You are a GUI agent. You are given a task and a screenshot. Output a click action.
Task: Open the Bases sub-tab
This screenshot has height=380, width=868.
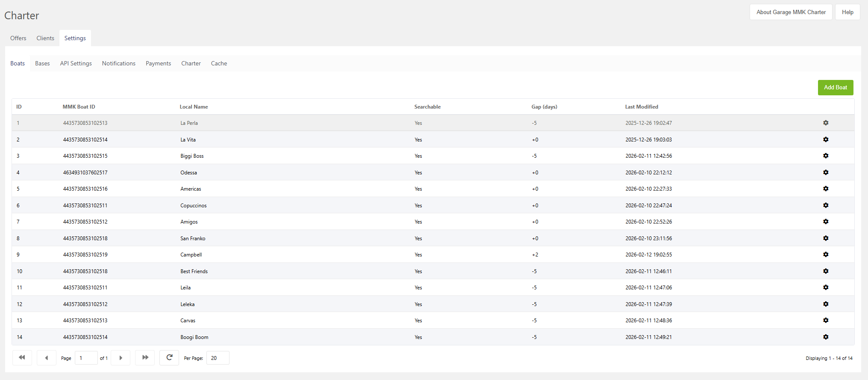click(42, 63)
